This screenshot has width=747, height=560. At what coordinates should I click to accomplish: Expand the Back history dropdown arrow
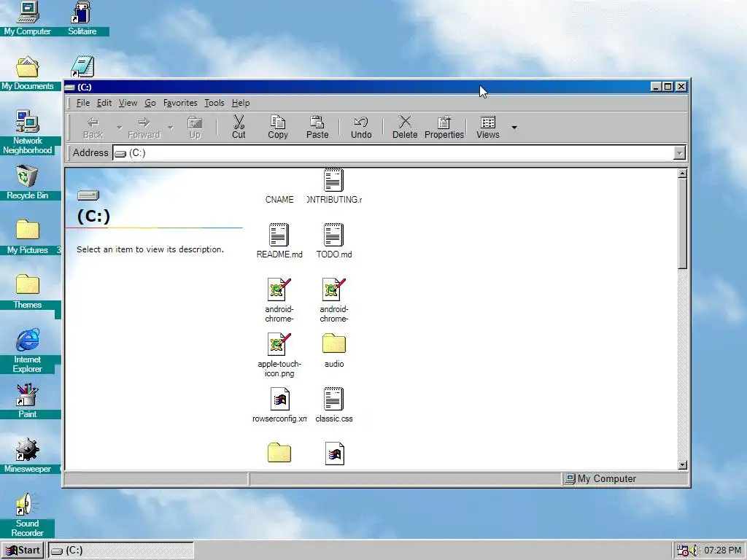click(119, 128)
